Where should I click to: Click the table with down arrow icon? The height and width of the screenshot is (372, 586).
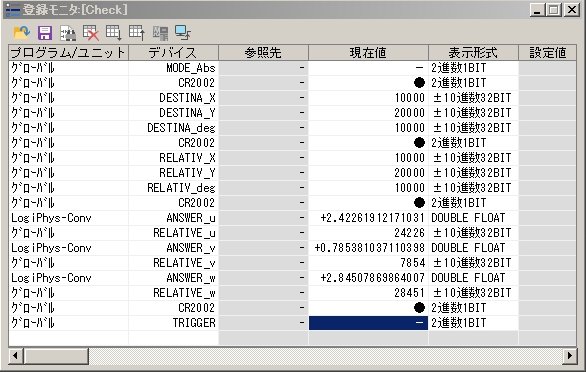[x=114, y=33]
